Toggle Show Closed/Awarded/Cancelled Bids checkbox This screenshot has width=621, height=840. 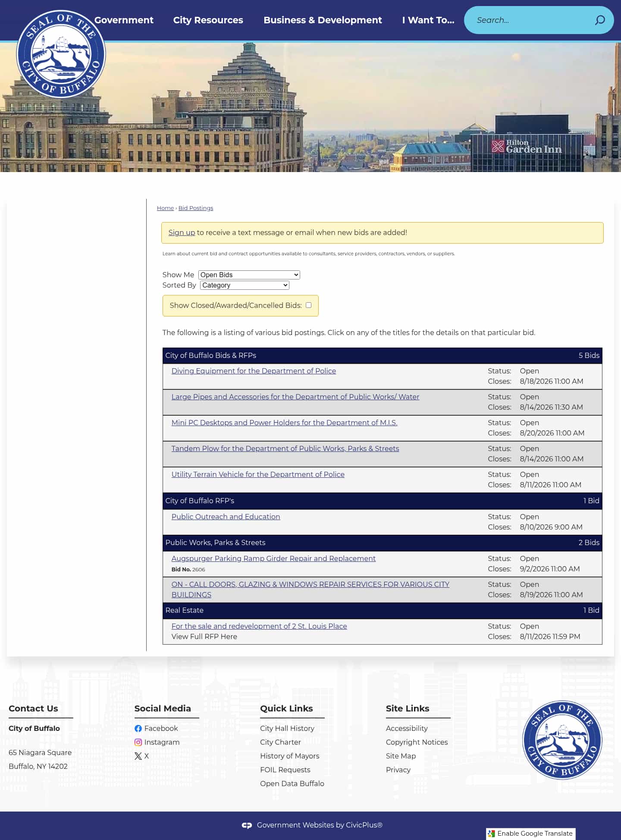[309, 305]
